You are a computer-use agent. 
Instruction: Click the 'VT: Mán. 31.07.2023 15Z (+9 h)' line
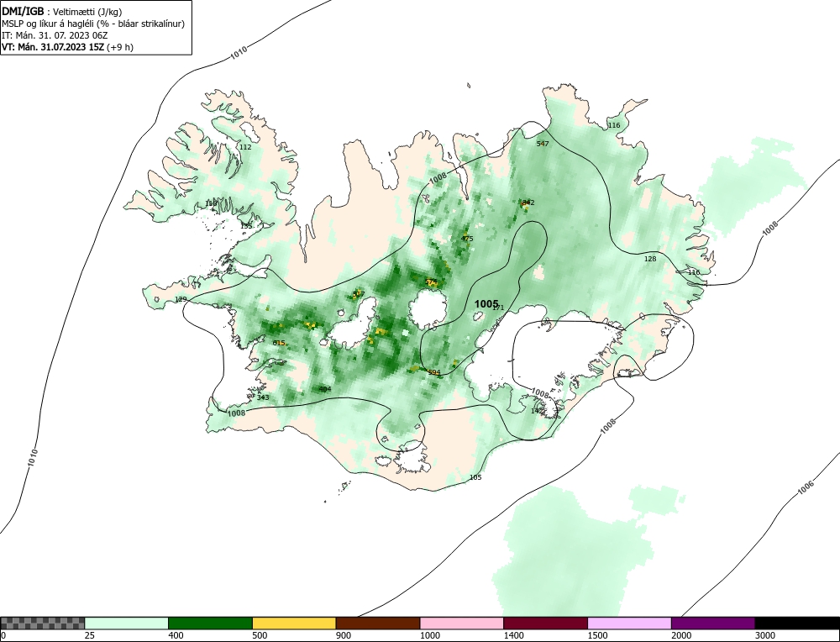click(67, 46)
